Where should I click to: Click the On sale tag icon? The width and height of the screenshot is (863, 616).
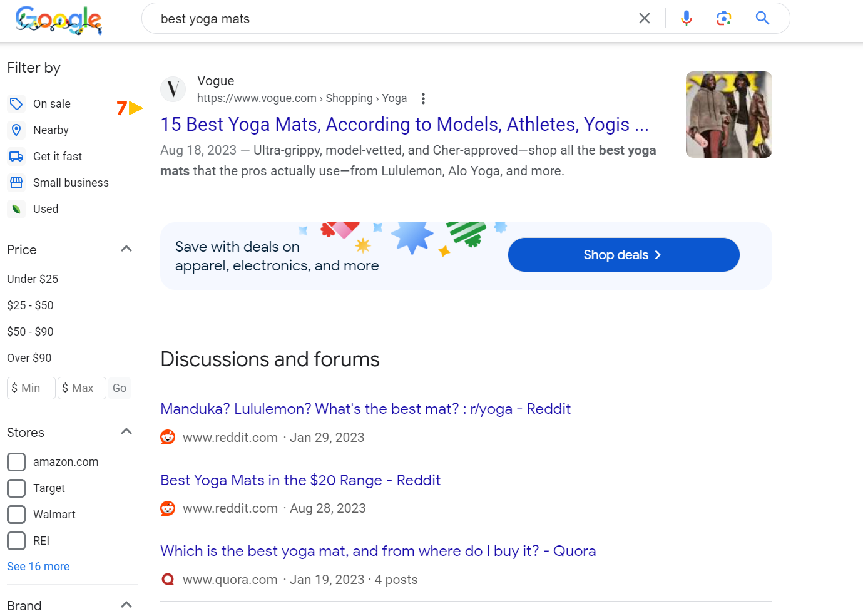coord(16,104)
